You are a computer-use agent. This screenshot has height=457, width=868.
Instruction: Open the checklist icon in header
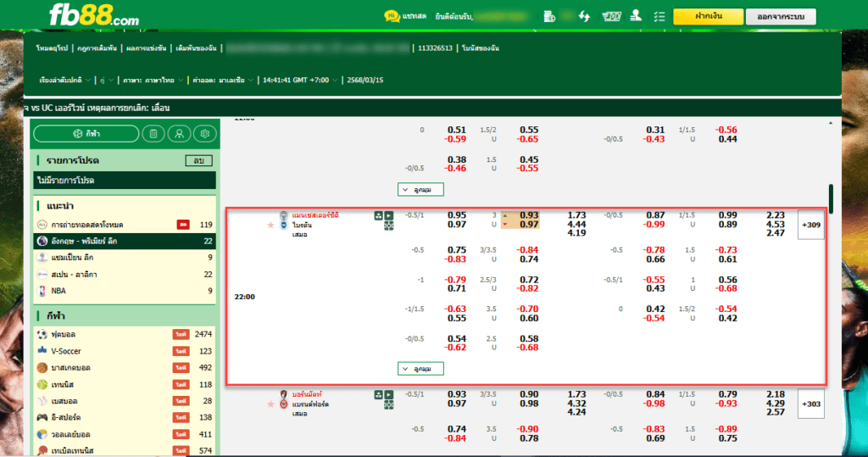[x=659, y=17]
